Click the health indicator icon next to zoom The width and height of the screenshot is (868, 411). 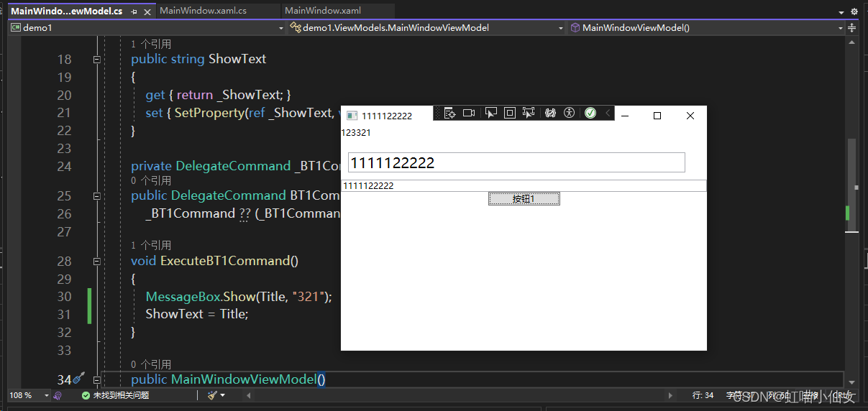(58, 395)
